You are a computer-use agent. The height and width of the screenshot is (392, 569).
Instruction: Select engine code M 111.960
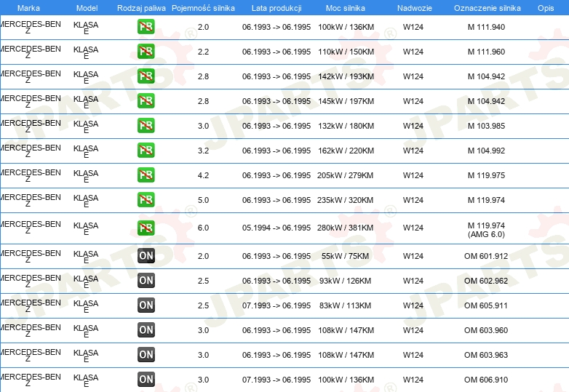486,52
